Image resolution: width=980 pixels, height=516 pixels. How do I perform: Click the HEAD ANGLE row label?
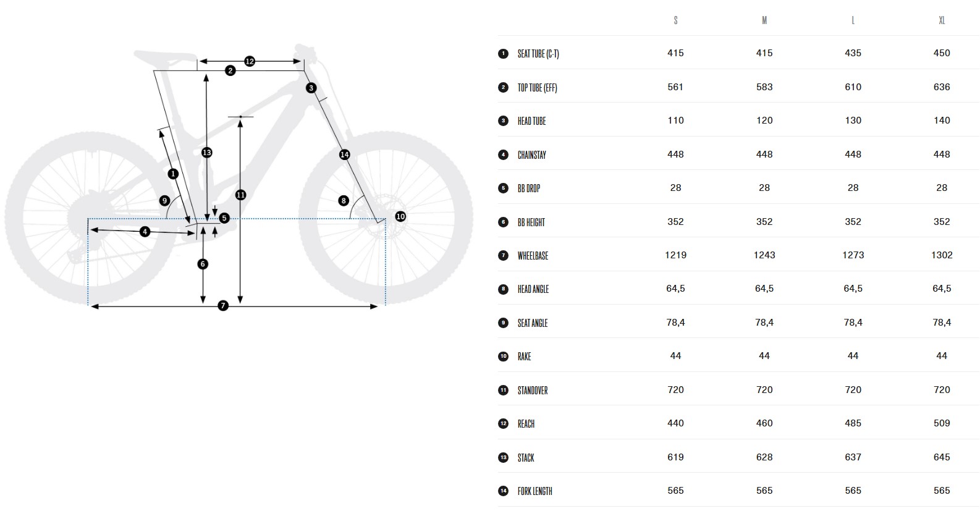pyautogui.click(x=533, y=289)
